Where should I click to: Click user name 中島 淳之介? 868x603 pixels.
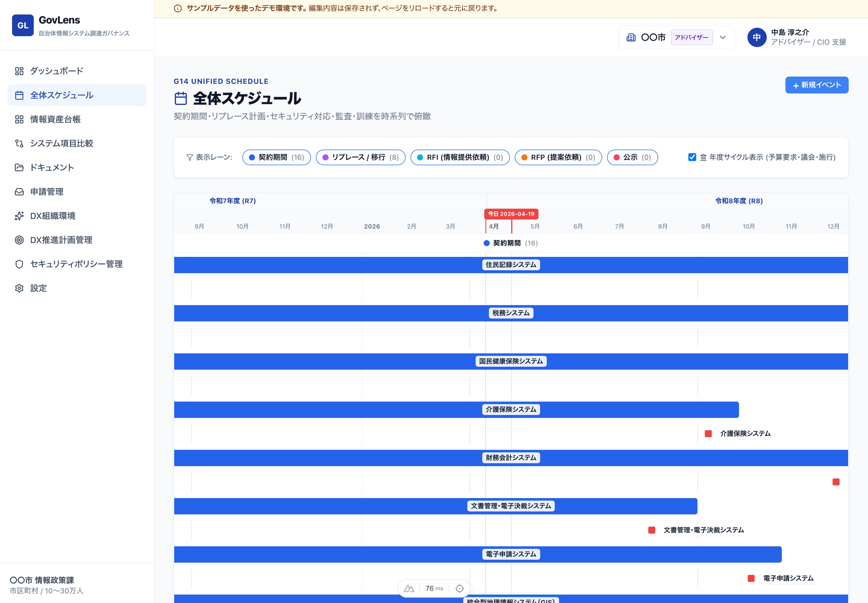[x=790, y=32]
